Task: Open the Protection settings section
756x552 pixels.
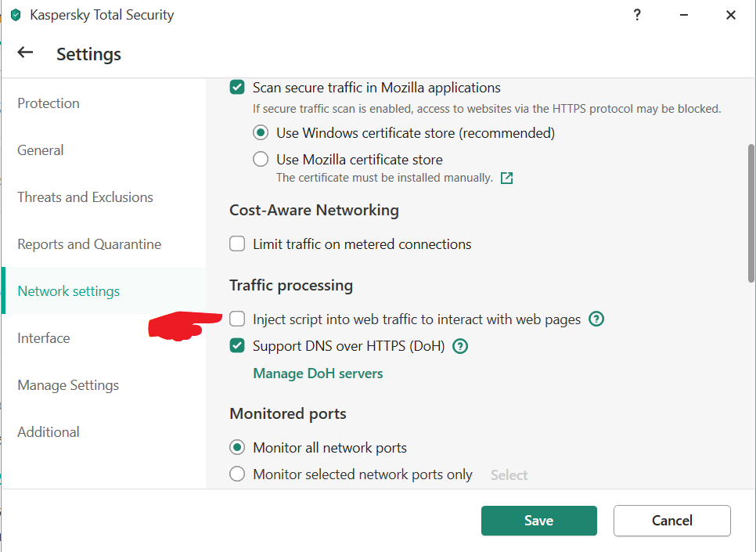Action: pos(103,103)
